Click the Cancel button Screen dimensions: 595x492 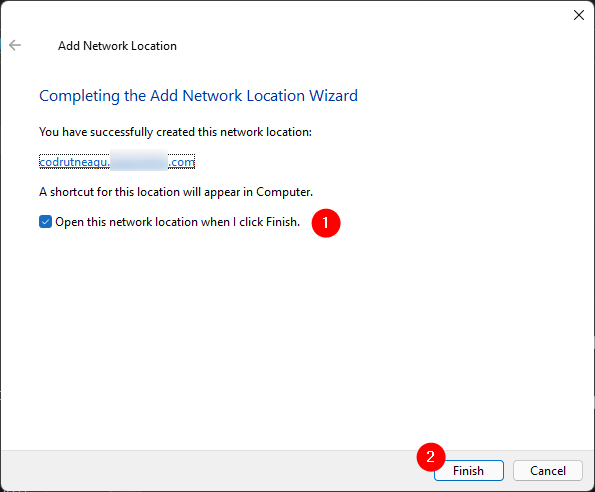[548, 471]
